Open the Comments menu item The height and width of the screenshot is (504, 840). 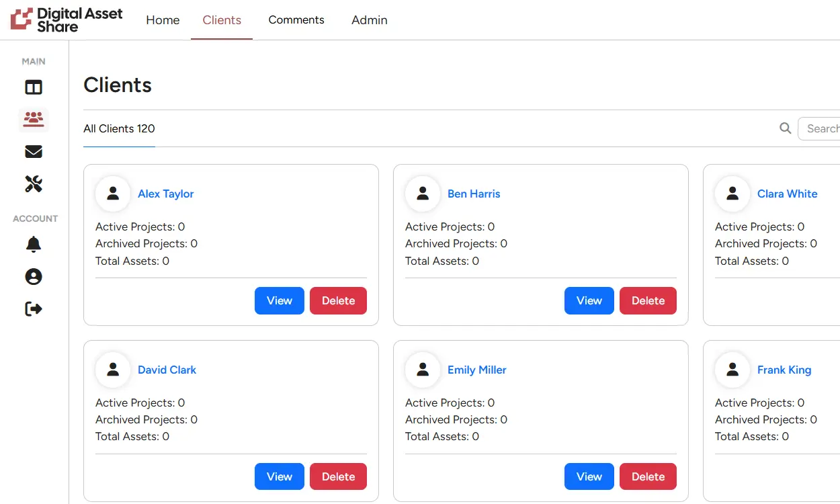296,20
